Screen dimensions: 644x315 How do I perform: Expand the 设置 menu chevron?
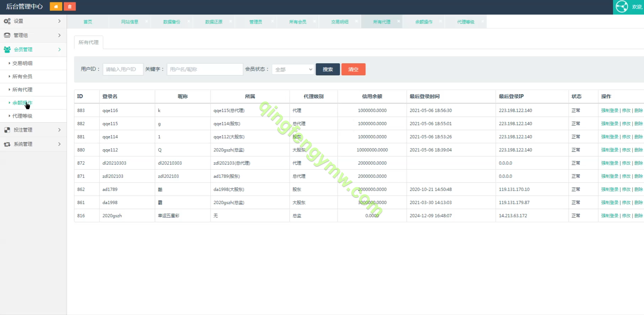59,21
